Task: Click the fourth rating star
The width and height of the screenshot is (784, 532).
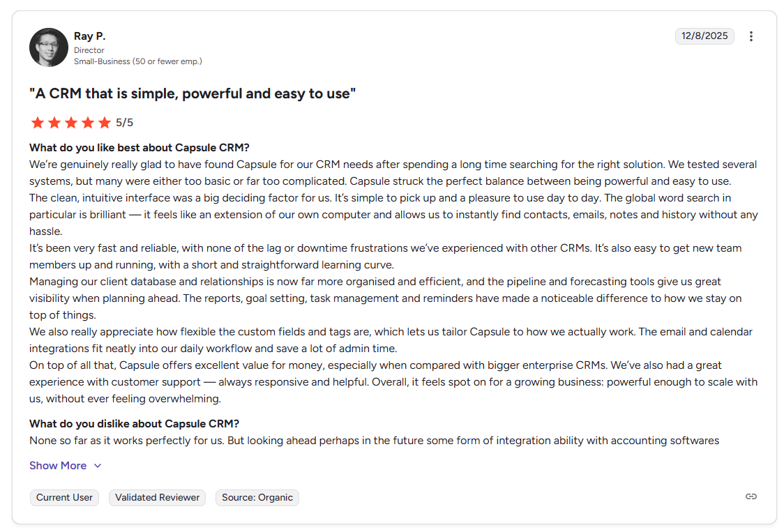Action: pos(88,122)
